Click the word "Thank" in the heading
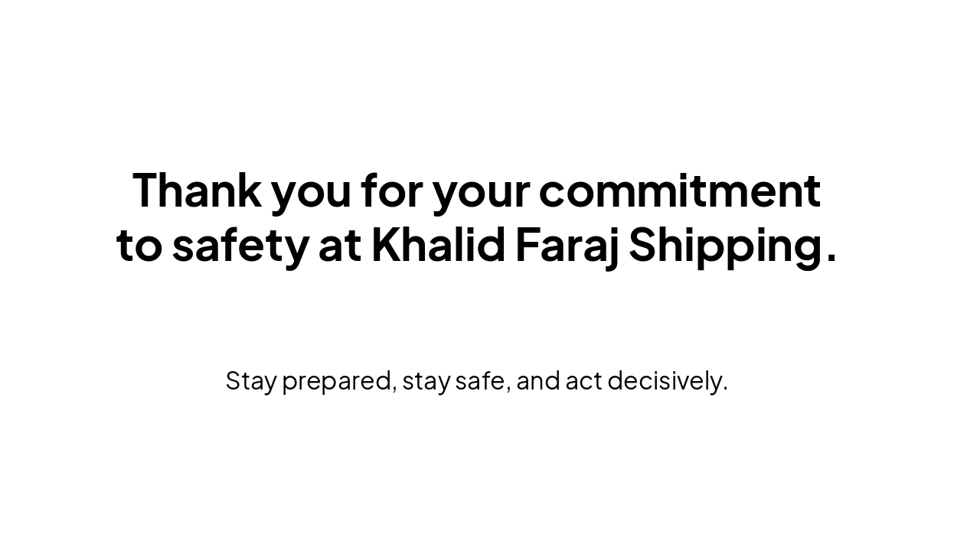Viewport: 980px width, 551px height. tap(197, 190)
